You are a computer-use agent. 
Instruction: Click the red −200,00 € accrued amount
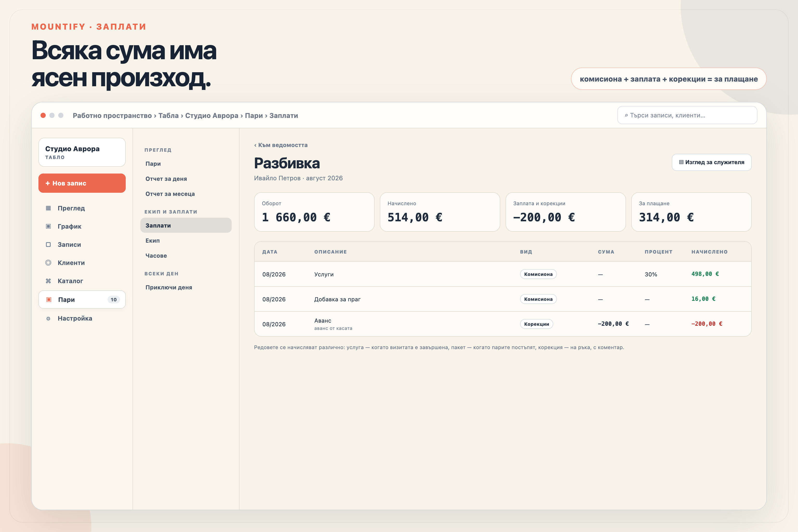click(707, 324)
